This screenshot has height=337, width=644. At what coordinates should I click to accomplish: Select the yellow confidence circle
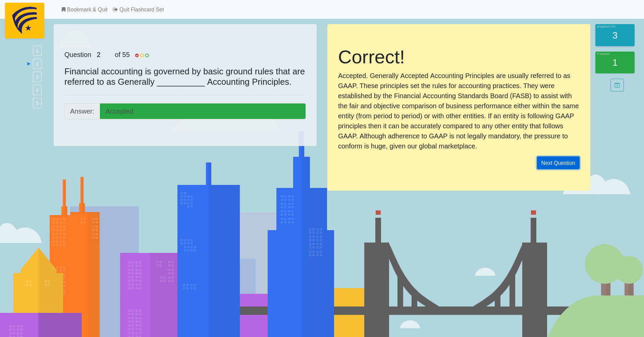142,56
